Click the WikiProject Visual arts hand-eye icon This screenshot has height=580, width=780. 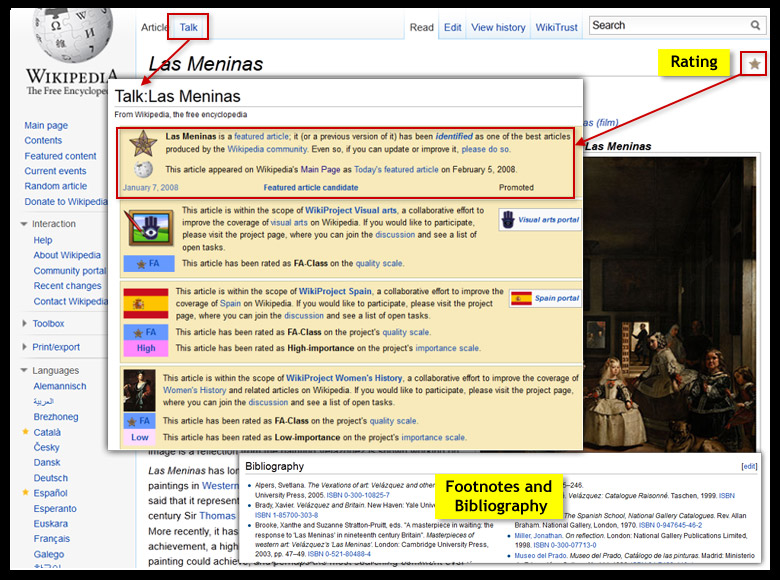tap(146, 228)
